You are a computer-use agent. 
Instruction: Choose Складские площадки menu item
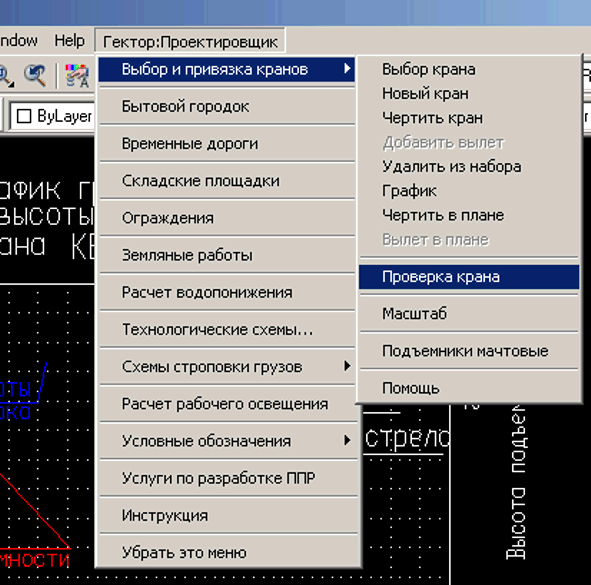point(226,181)
